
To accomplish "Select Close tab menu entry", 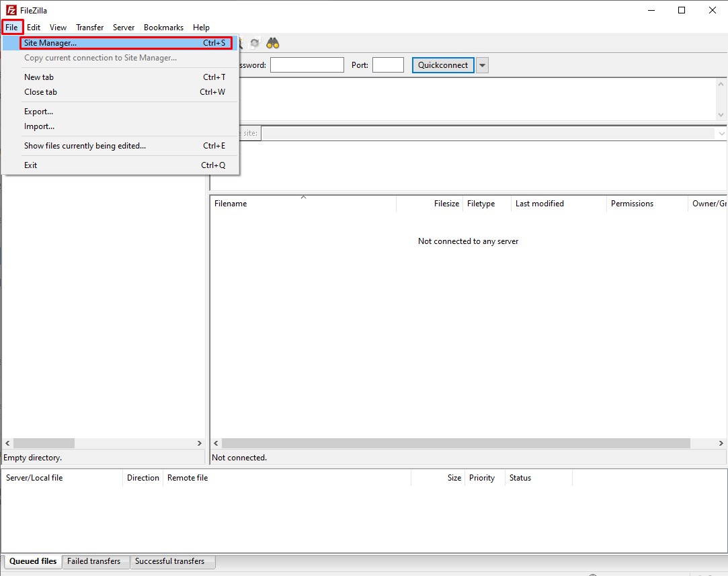I will coord(121,92).
